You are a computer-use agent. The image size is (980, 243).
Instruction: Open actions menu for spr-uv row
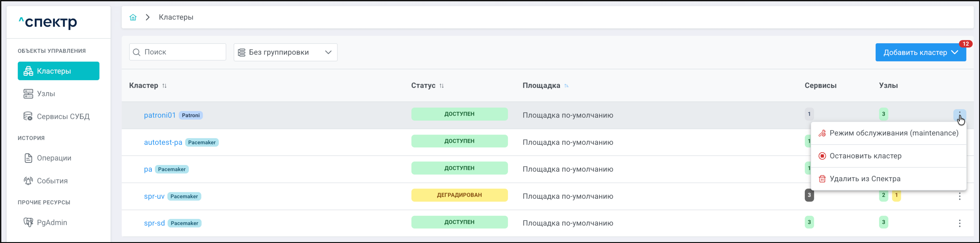point(959,196)
